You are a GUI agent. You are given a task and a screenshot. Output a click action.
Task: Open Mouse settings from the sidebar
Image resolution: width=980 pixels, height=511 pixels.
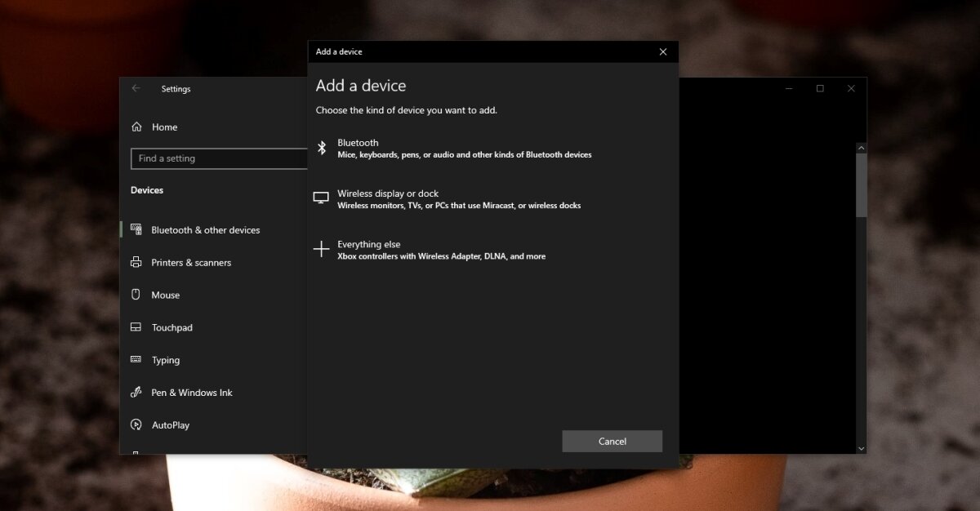pyautogui.click(x=167, y=295)
